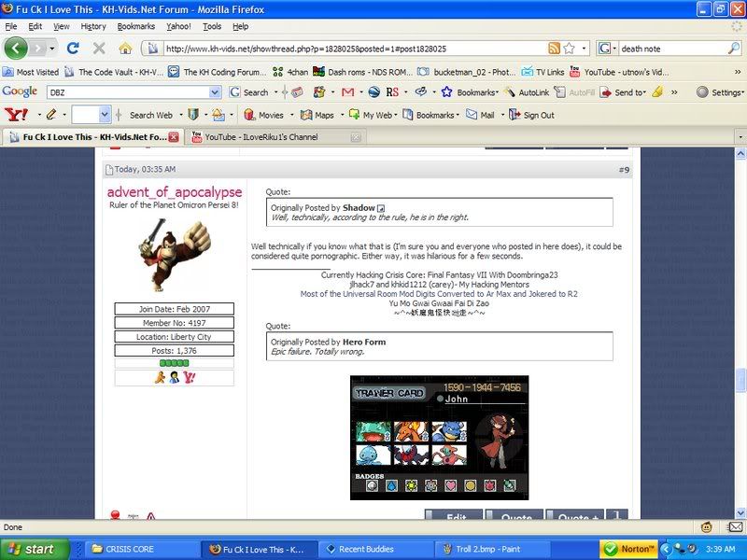Start search with the magnifying glass icon

(734, 49)
